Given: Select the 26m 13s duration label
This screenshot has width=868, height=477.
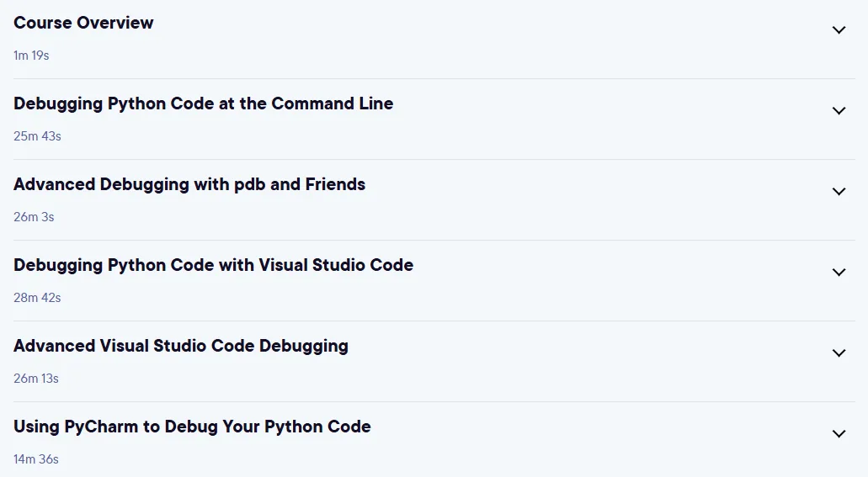Looking at the screenshot, I should (36, 379).
